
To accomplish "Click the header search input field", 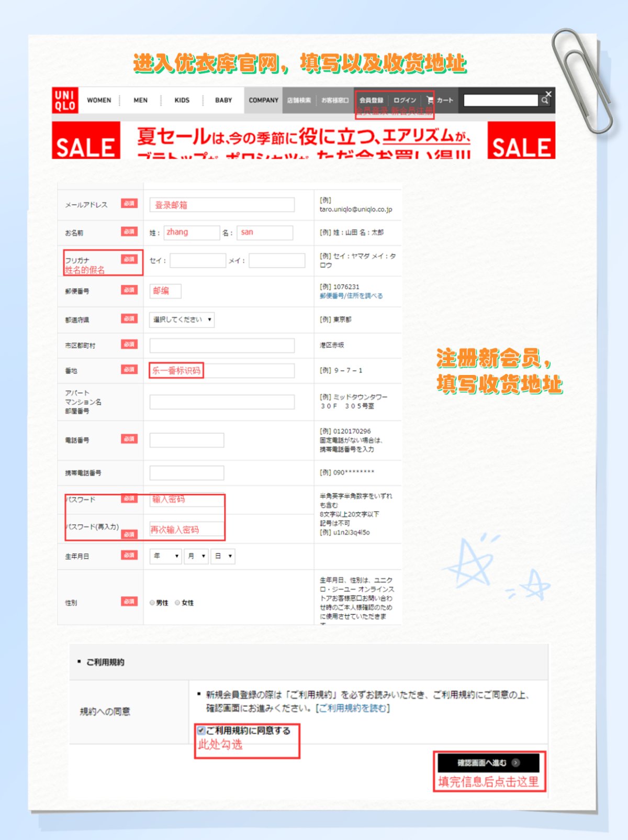I will point(501,100).
